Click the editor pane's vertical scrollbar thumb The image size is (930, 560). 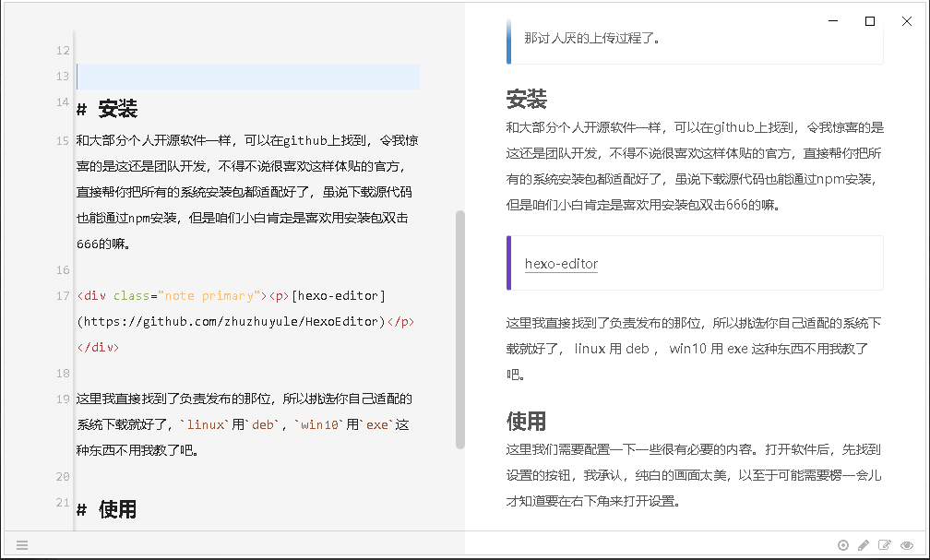click(460, 328)
